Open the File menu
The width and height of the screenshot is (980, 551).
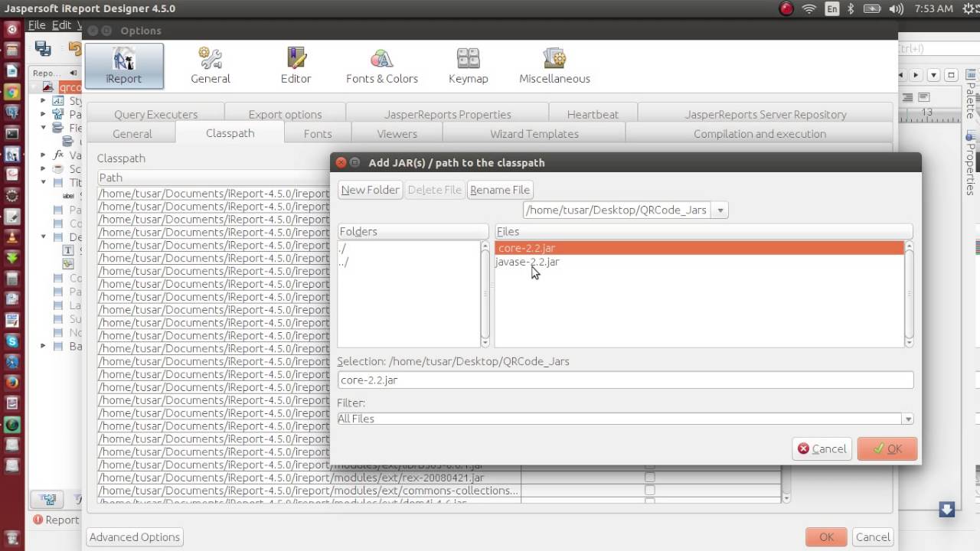(x=37, y=25)
